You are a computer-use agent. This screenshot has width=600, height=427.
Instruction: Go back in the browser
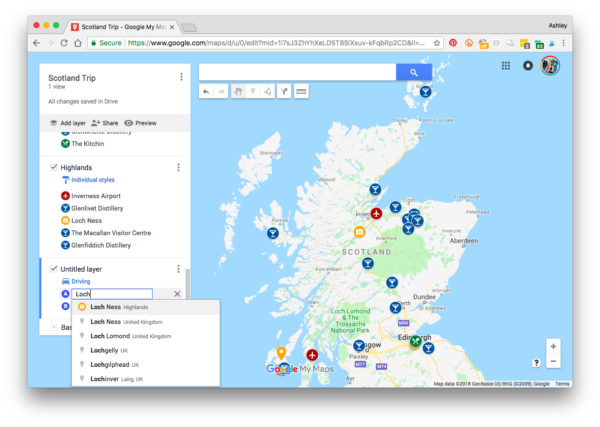pos(36,43)
